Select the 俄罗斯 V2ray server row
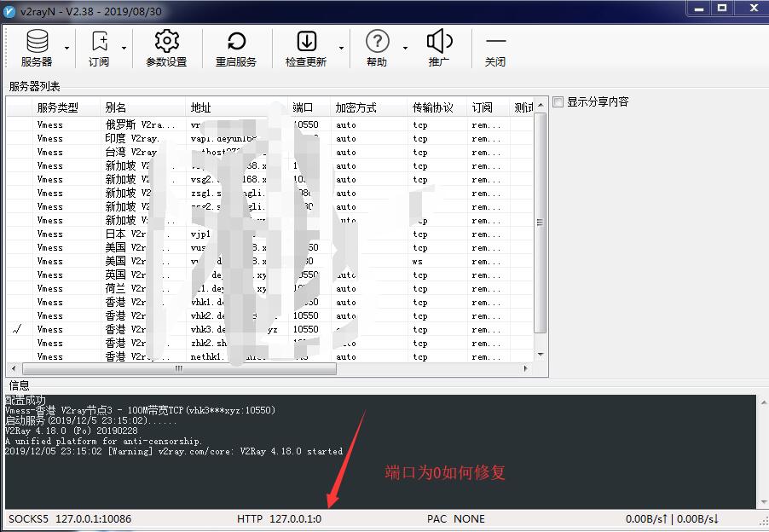 point(270,124)
